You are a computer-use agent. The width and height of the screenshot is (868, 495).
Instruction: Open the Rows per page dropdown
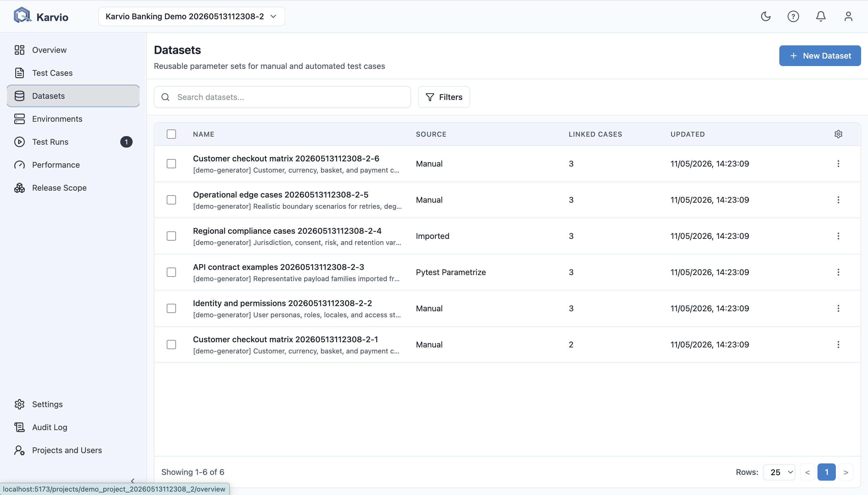click(779, 472)
